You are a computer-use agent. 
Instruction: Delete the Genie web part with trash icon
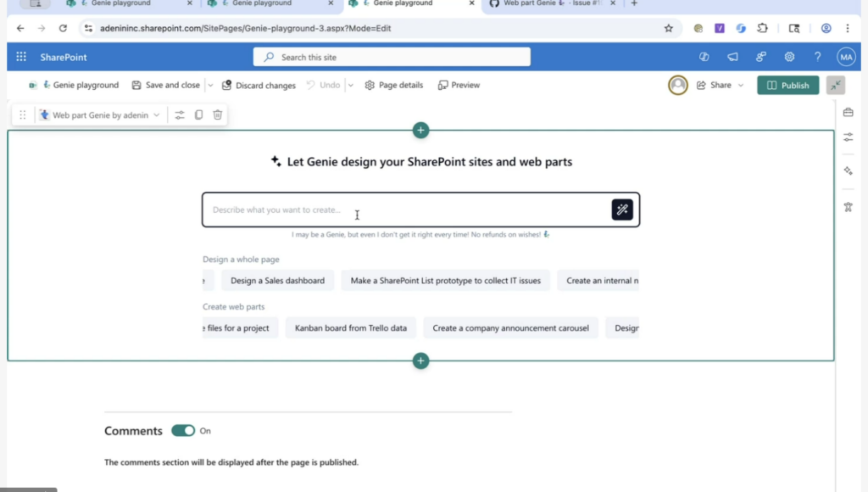pyautogui.click(x=218, y=115)
